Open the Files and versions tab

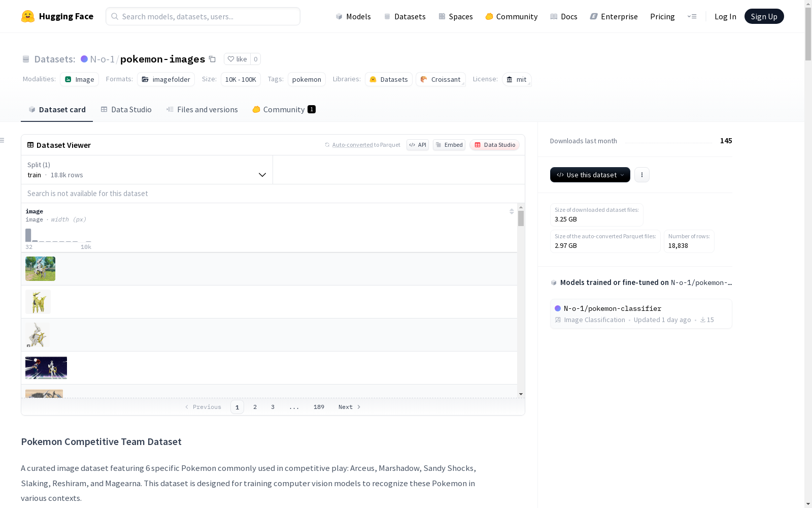click(202, 110)
